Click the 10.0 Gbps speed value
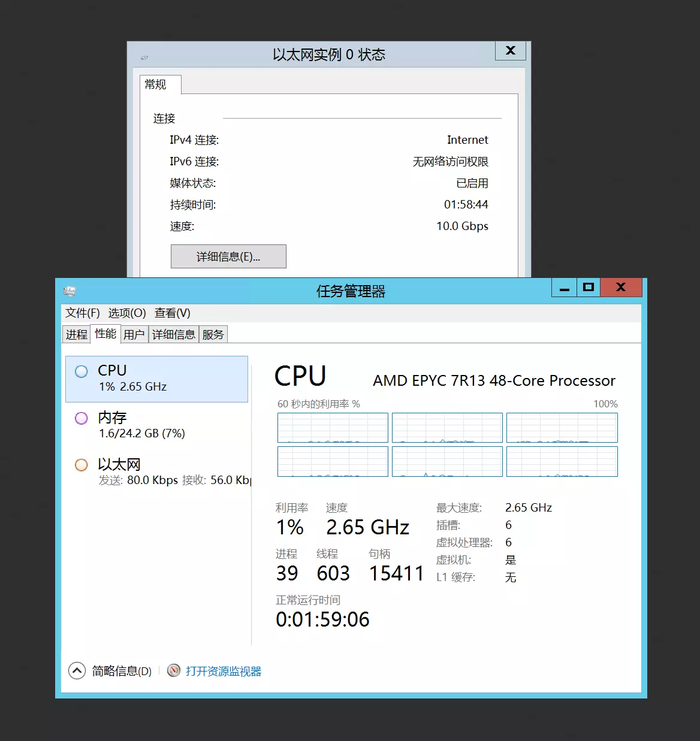This screenshot has width=700, height=741. (x=462, y=226)
